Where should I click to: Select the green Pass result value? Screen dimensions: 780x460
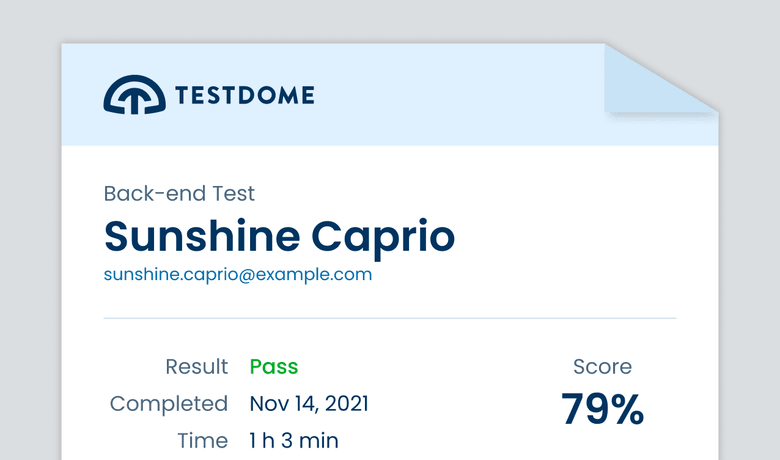click(x=274, y=367)
